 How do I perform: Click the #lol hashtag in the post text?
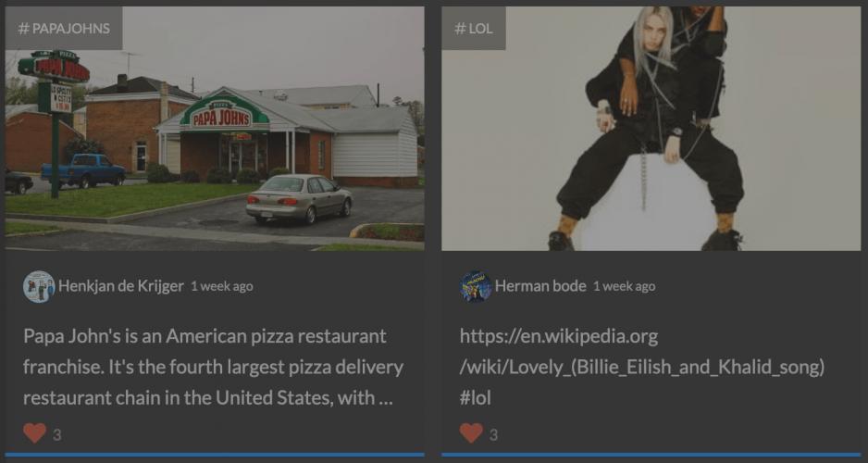click(476, 397)
